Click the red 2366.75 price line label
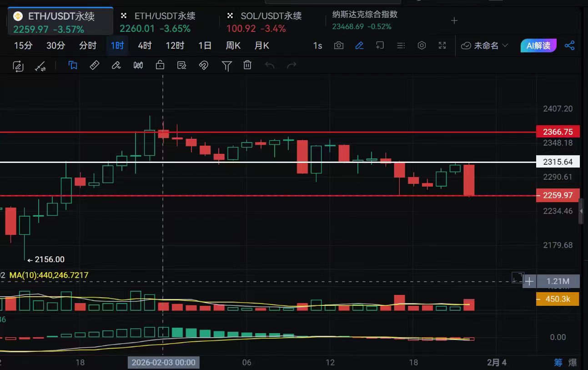Viewport: 588px width, 370px height. point(558,132)
